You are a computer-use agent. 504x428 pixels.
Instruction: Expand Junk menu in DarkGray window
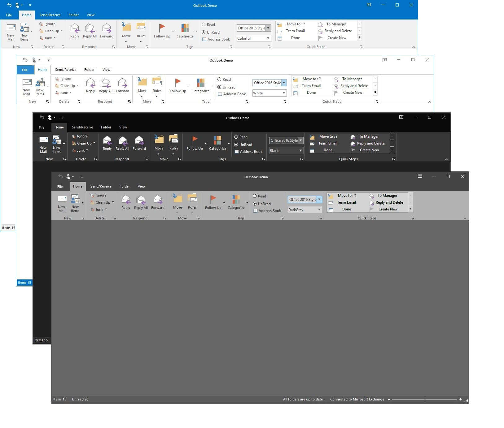[x=106, y=210]
